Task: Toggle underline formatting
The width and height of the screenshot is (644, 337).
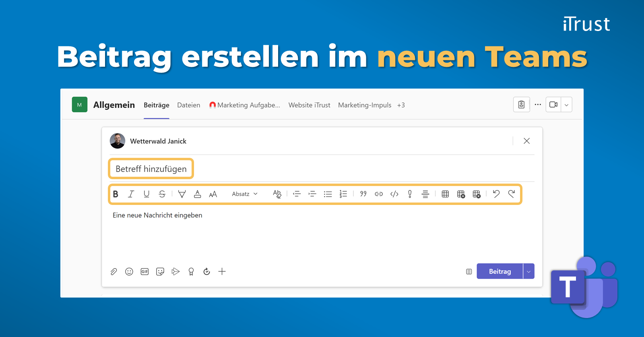Action: [147, 194]
